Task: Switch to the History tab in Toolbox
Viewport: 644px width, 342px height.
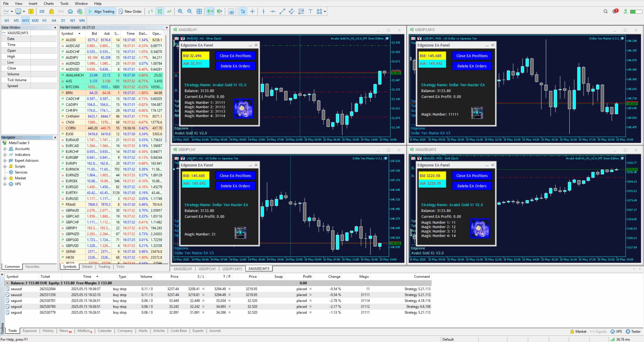Action: pos(48,331)
